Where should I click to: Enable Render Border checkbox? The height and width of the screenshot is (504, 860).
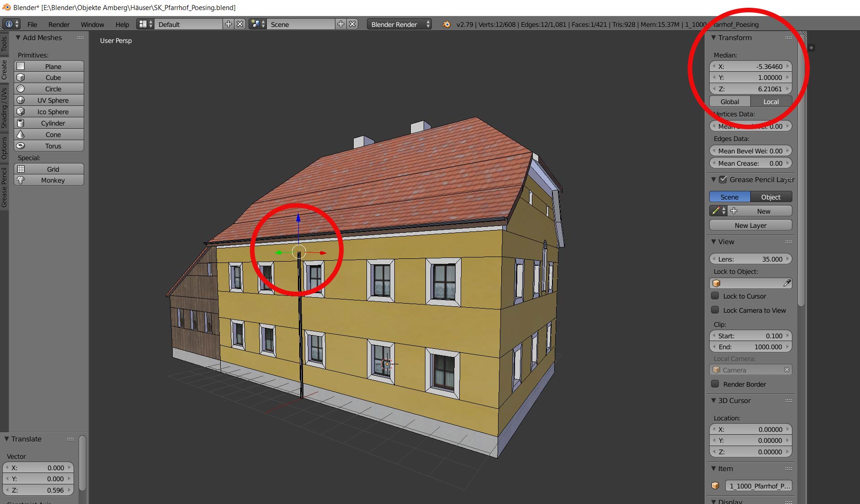(x=715, y=384)
